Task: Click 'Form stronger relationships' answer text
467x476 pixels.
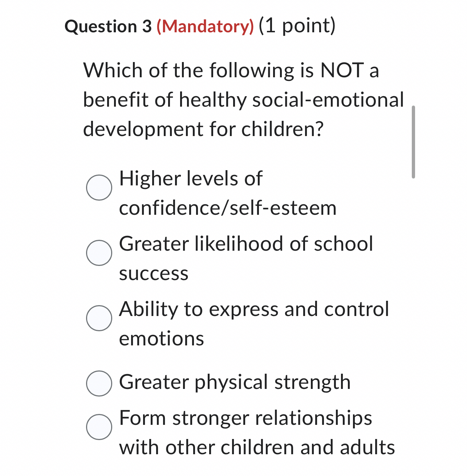Action: pos(245,418)
